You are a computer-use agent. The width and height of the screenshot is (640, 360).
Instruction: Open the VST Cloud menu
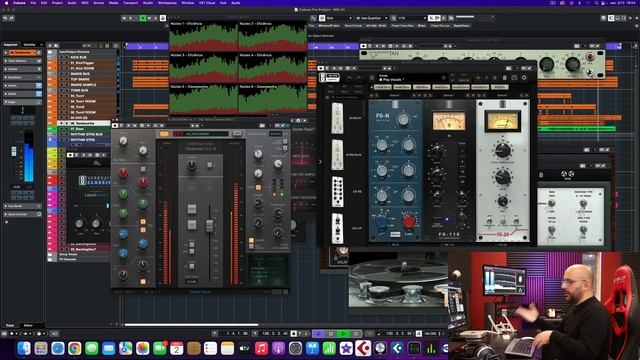[x=207, y=3]
